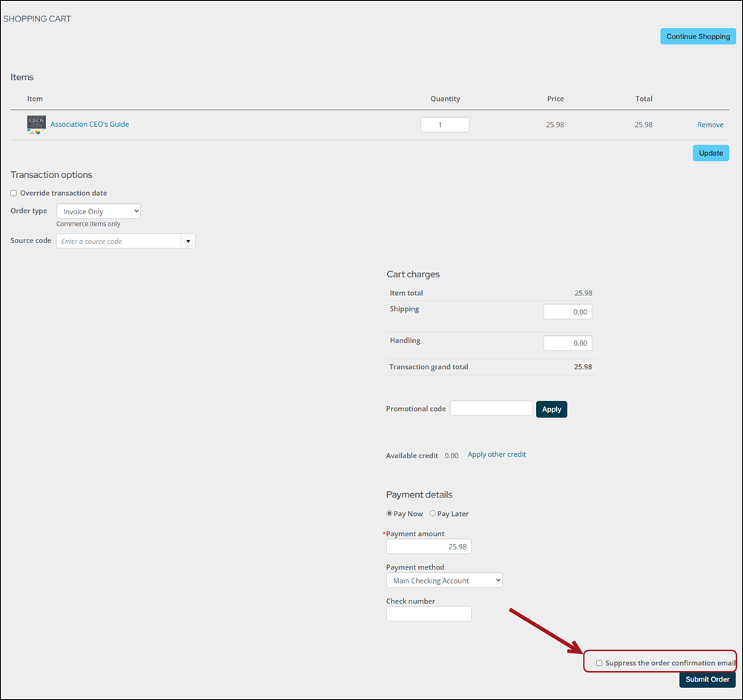
Task: Open the Apply other credit link
Action: point(497,454)
